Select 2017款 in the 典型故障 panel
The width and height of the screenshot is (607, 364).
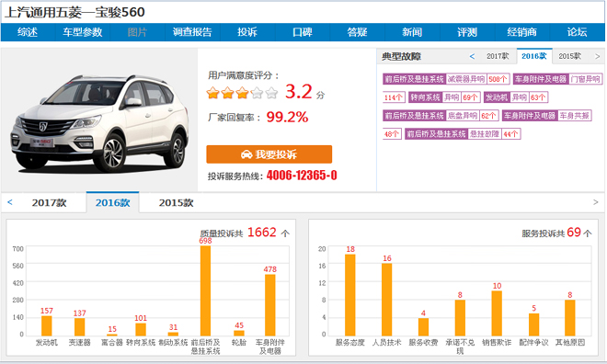click(498, 56)
